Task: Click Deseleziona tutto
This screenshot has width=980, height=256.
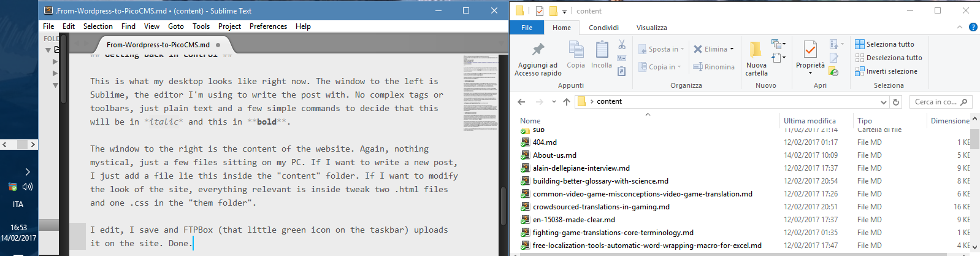Action: [889, 58]
